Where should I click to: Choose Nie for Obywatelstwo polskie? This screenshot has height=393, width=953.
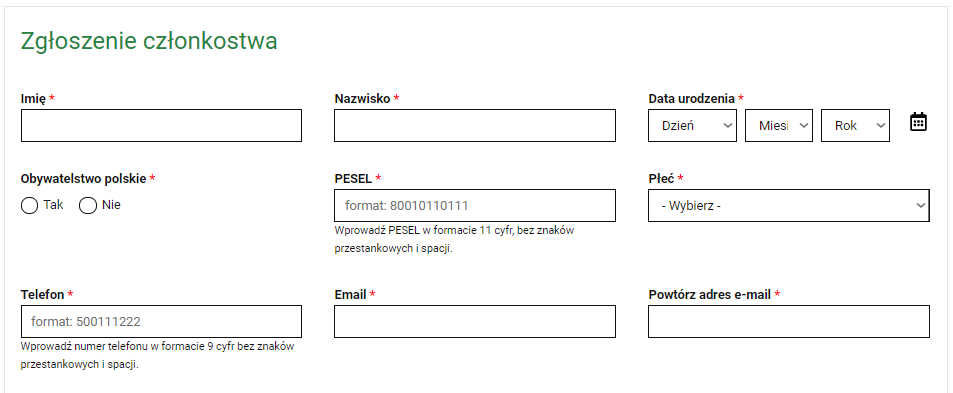click(x=88, y=206)
